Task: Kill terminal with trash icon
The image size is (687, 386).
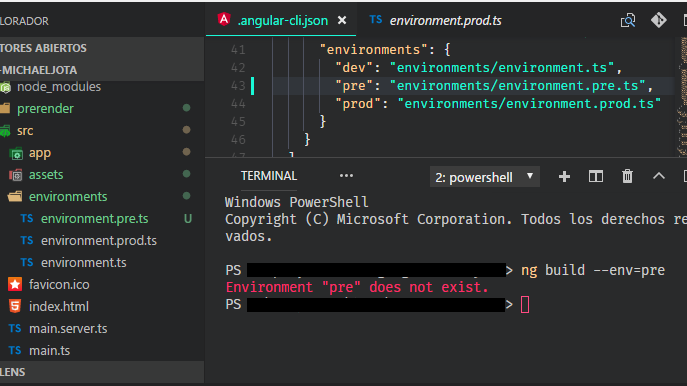Action: (627, 176)
